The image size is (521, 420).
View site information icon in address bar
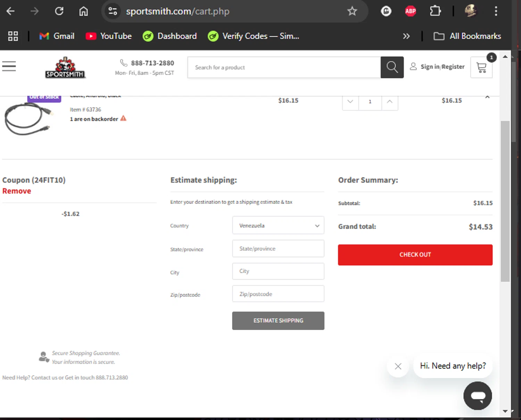[x=113, y=11]
